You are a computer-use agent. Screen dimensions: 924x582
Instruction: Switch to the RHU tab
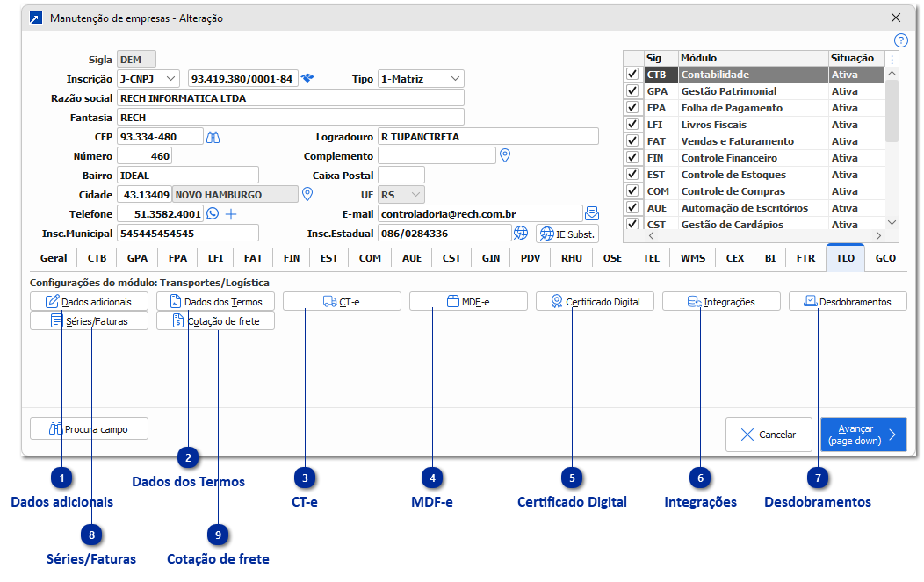click(x=572, y=258)
